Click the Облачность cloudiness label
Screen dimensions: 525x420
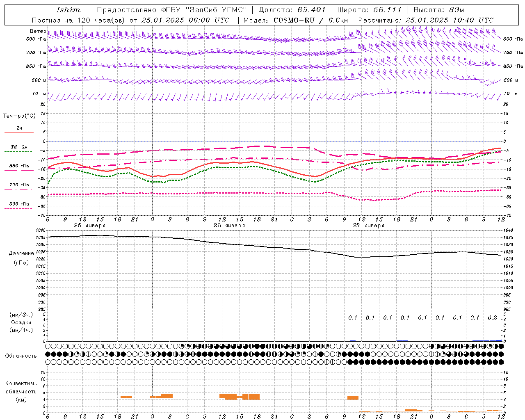point(21,356)
